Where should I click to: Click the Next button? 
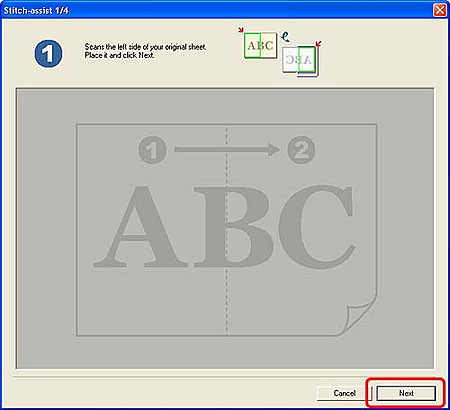[406, 393]
